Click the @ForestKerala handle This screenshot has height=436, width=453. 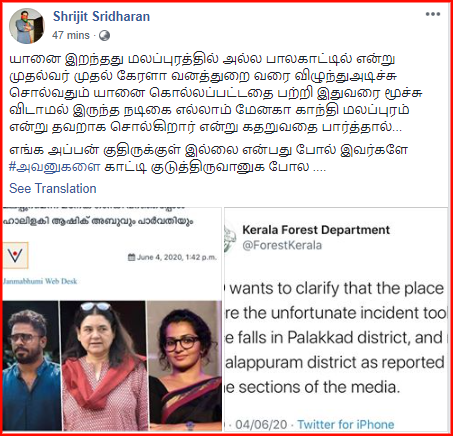pos(282,246)
